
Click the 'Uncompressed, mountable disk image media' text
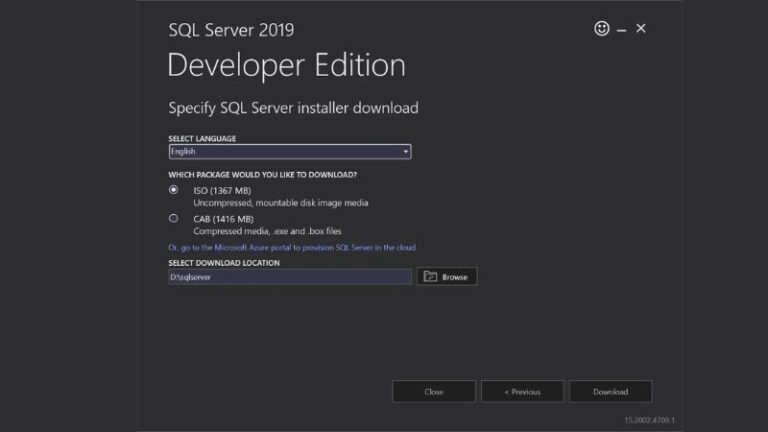tap(281, 203)
